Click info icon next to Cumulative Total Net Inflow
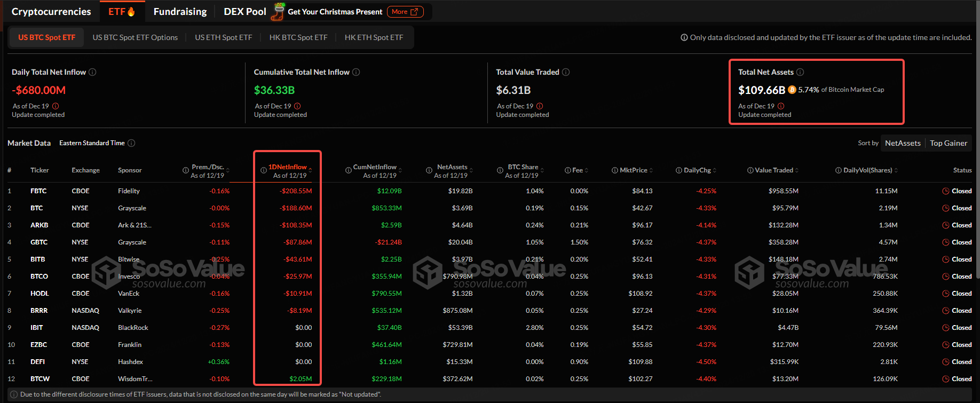980x403 pixels. pos(356,72)
